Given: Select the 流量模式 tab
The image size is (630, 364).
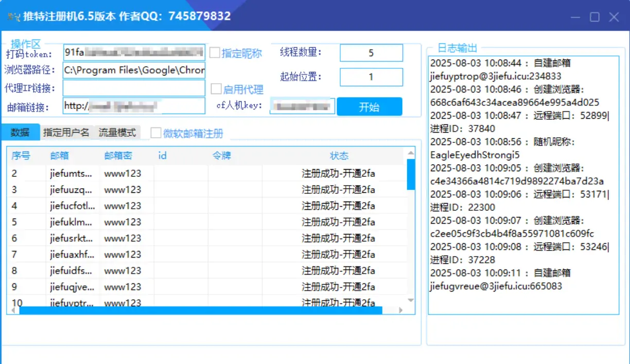Looking at the screenshot, I should coord(117,132).
